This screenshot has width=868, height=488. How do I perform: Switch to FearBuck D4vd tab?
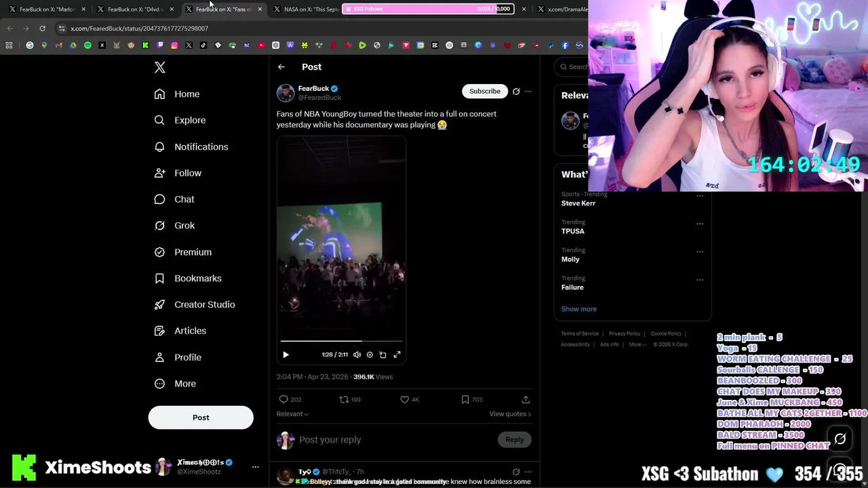click(x=136, y=9)
